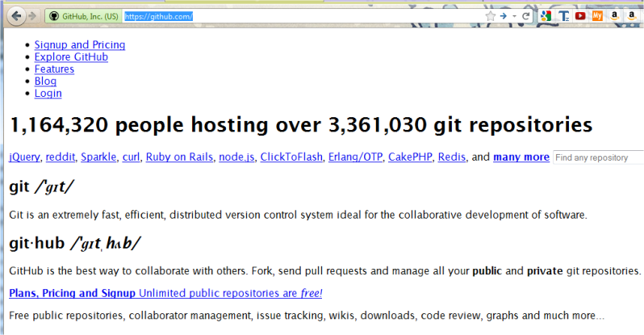The height and width of the screenshot is (335, 644).
Task: Click the bold many more link
Action: [521, 157]
